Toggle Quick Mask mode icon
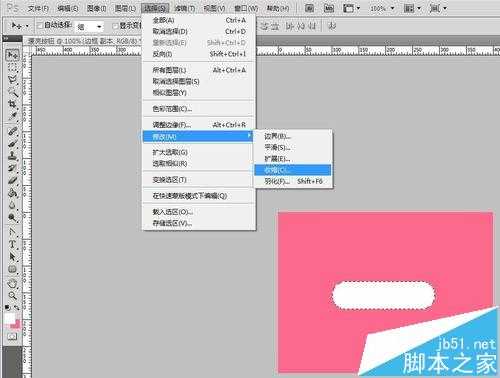 tap(12, 336)
